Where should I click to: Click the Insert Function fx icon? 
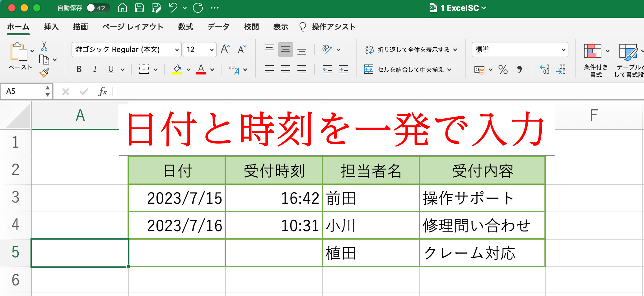click(x=102, y=92)
